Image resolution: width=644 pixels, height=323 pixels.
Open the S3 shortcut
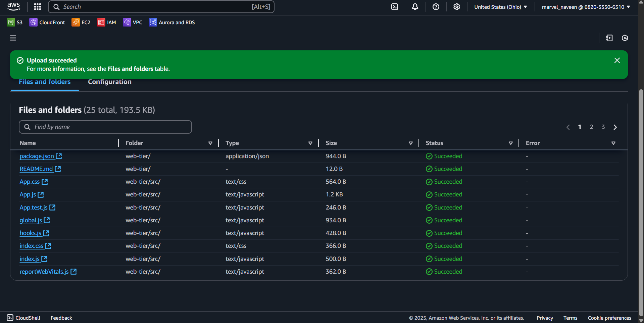(15, 22)
